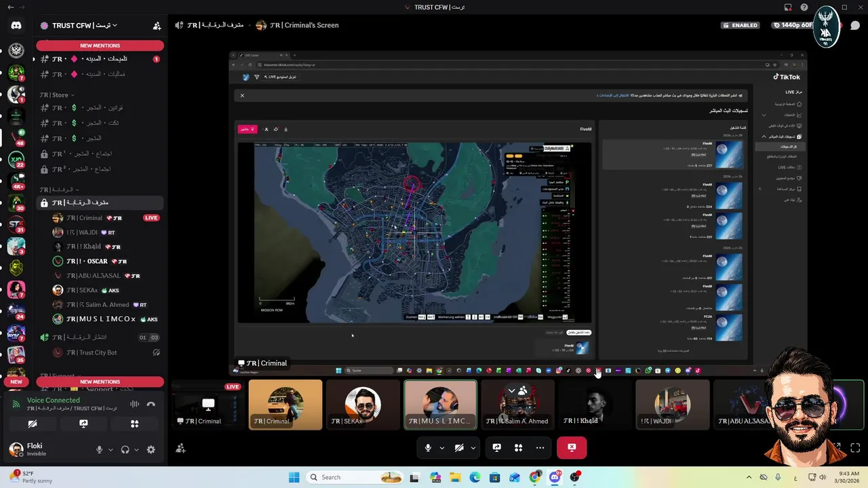Open server with 48 badge in server list

point(16,138)
